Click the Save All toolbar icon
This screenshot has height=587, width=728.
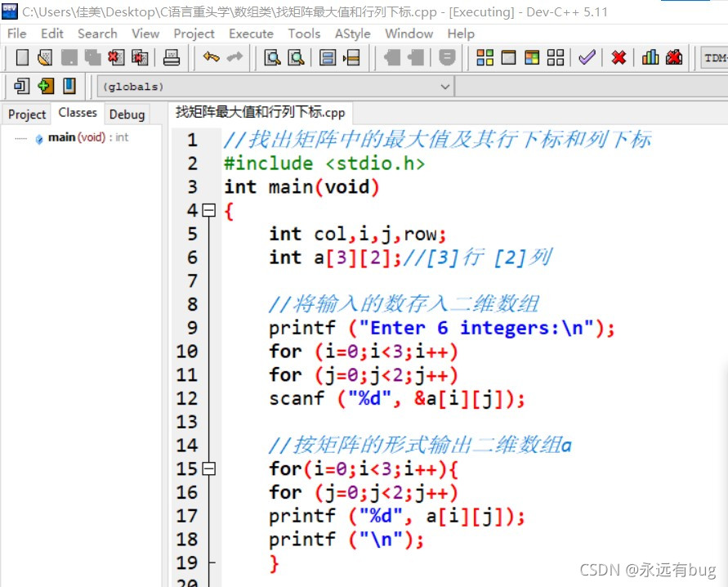(x=93, y=57)
